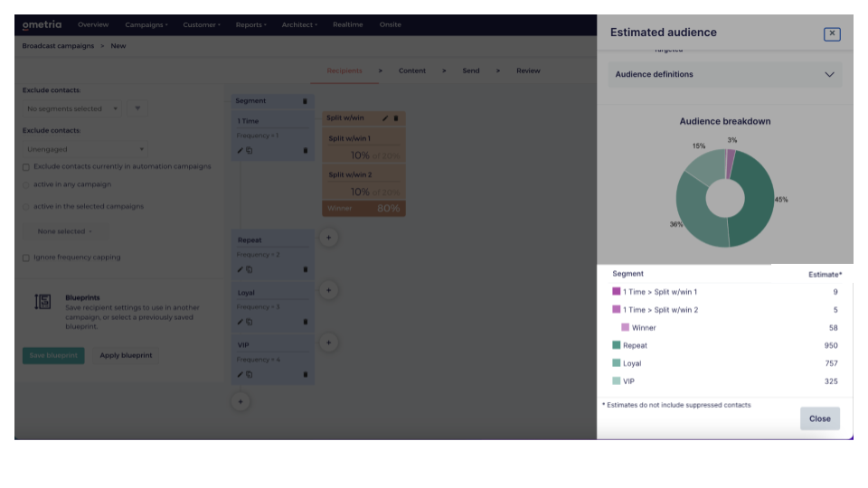Open No segments selected dropdown
This screenshot has width=868, height=488.
[72, 108]
